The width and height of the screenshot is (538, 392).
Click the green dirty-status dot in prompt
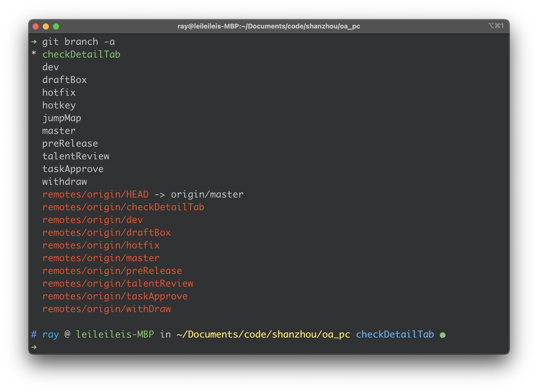click(443, 335)
